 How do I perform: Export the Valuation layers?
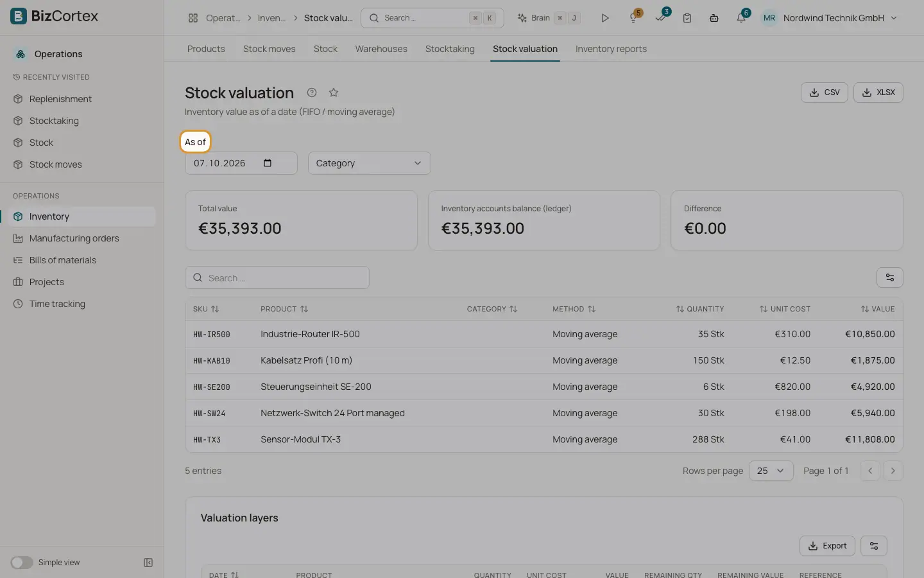tap(828, 546)
